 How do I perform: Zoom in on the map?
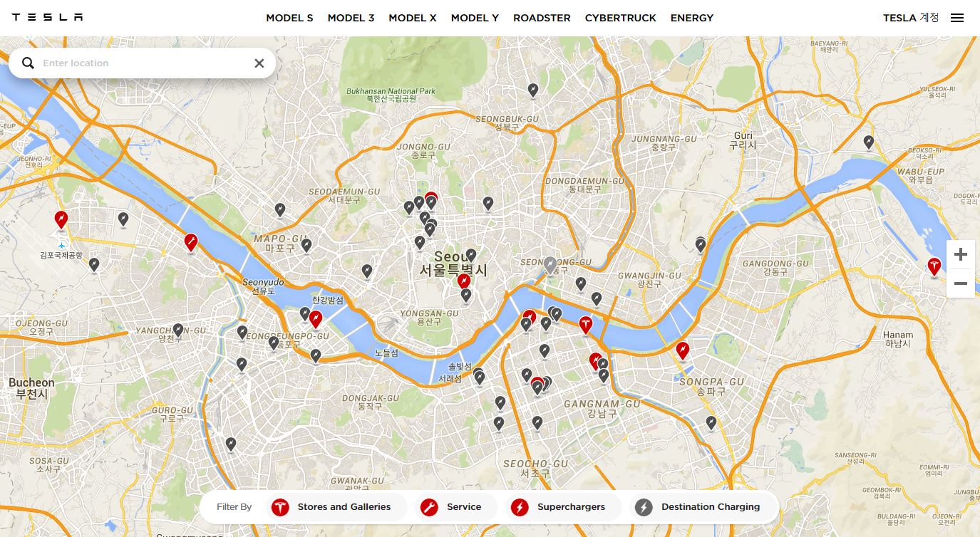tap(960, 254)
